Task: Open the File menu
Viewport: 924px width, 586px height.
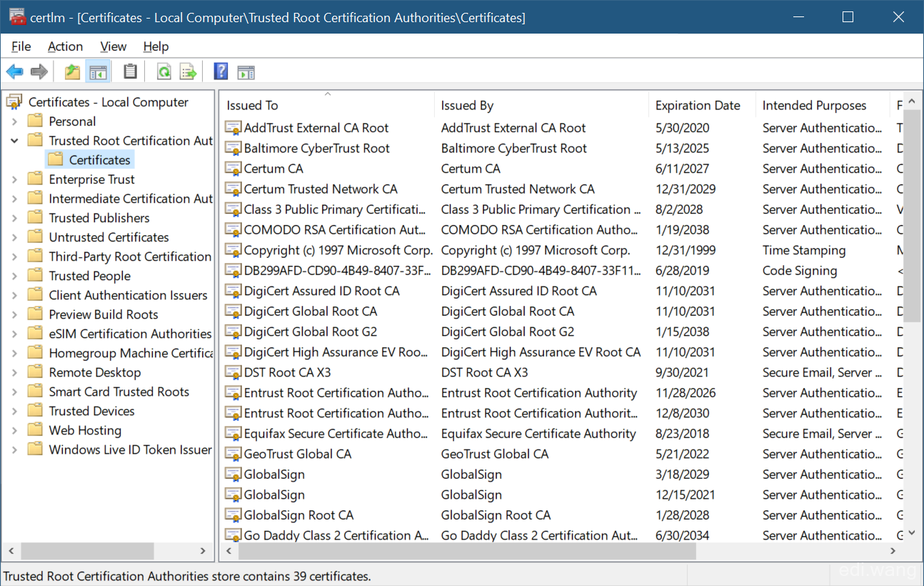Action: pos(21,46)
